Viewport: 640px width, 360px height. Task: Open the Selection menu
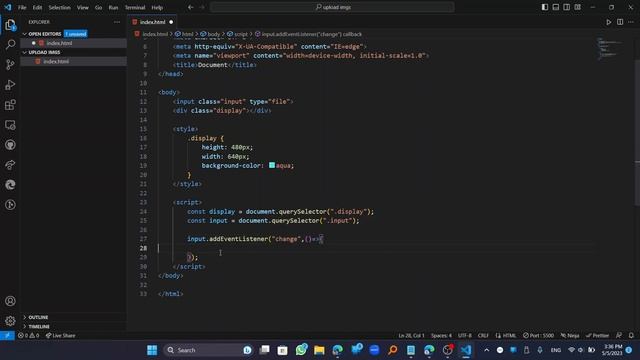pos(60,7)
